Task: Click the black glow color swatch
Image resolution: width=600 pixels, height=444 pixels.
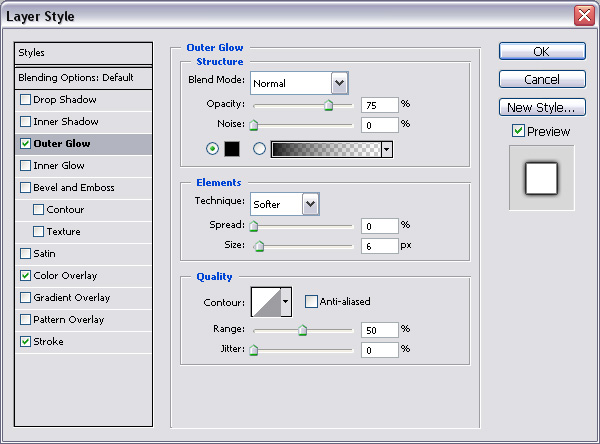Action: 231,149
